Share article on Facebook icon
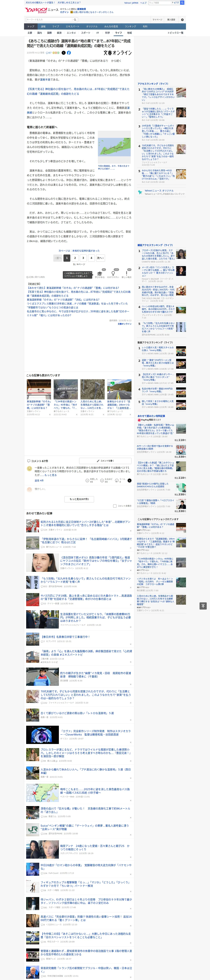 [x=69, y=53]
